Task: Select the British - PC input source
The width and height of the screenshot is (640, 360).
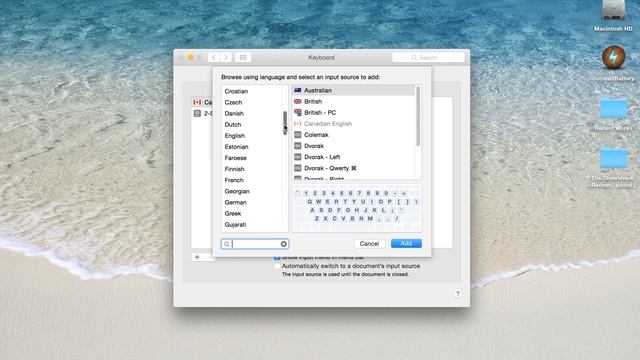Action: point(353,112)
